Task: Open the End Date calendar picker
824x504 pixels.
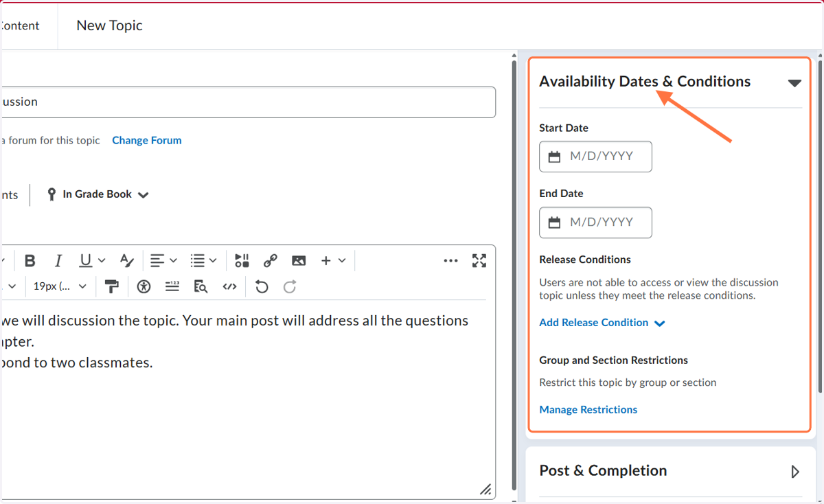Action: pos(555,222)
